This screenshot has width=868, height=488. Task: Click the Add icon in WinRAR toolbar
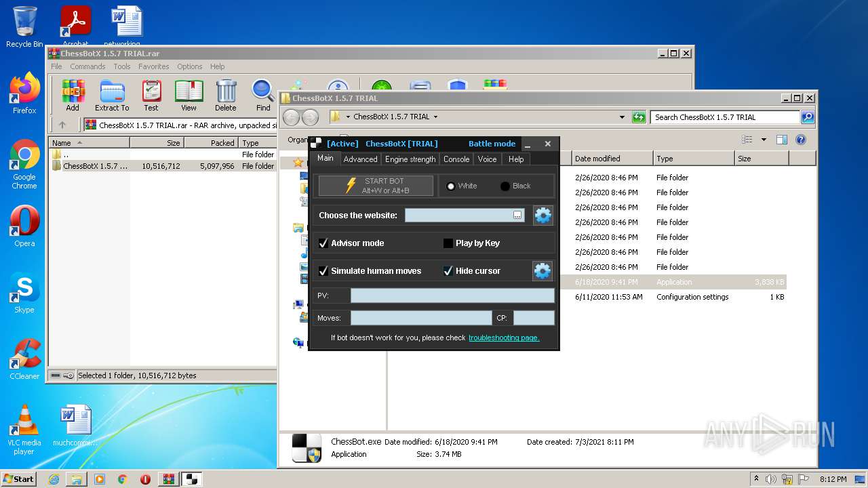click(x=73, y=95)
